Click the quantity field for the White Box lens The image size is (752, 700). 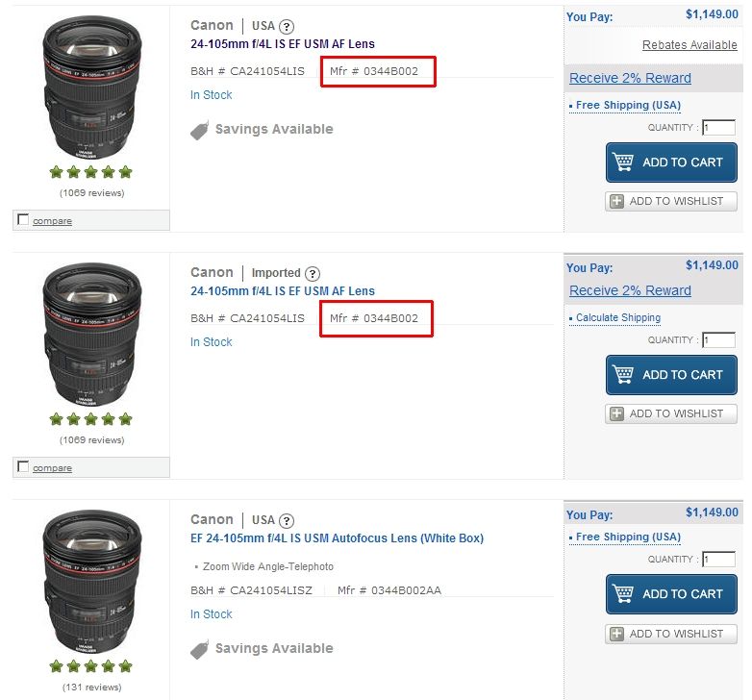click(x=718, y=560)
